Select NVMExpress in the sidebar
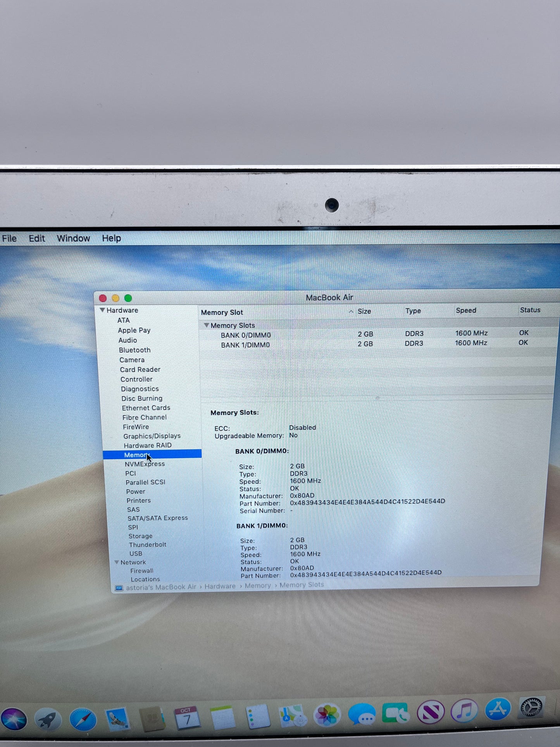This screenshot has height=747, width=560. pyautogui.click(x=145, y=464)
